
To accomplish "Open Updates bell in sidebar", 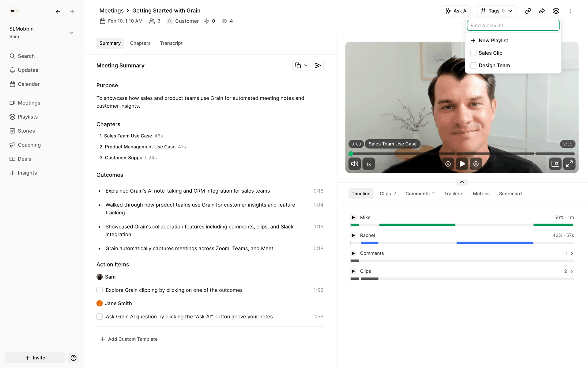I will (x=24, y=70).
